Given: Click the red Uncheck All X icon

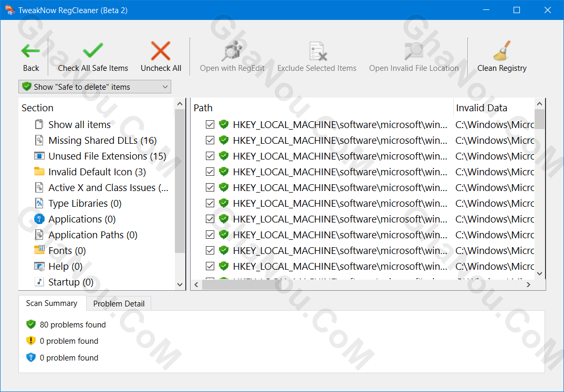Looking at the screenshot, I should coord(160,51).
